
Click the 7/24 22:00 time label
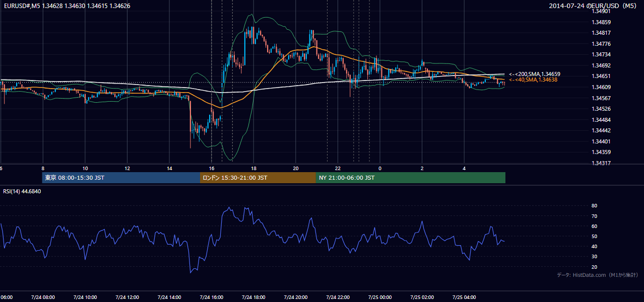(338, 297)
